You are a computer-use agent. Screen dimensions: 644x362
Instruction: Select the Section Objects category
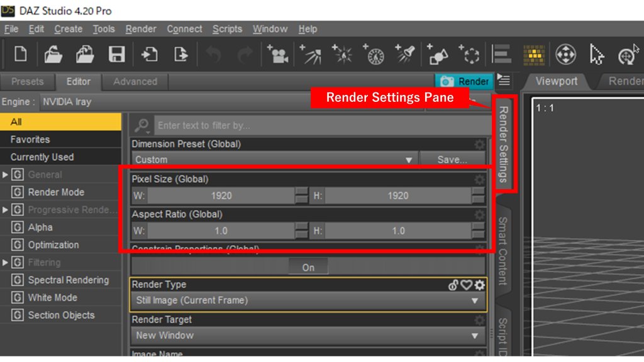tap(61, 315)
